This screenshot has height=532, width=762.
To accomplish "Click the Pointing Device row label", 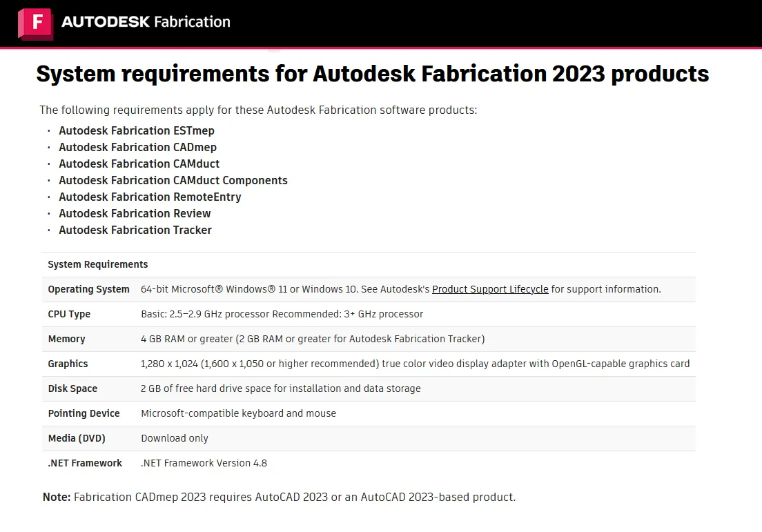I will (84, 413).
